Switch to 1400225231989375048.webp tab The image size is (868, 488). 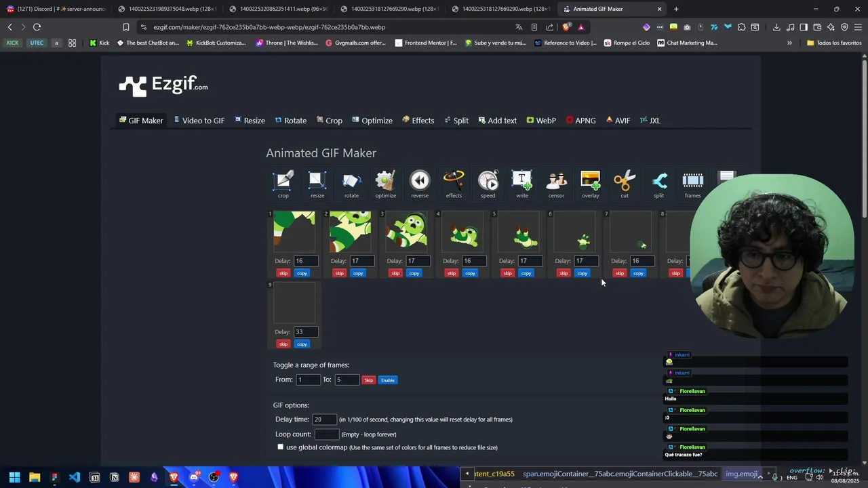[166, 9]
